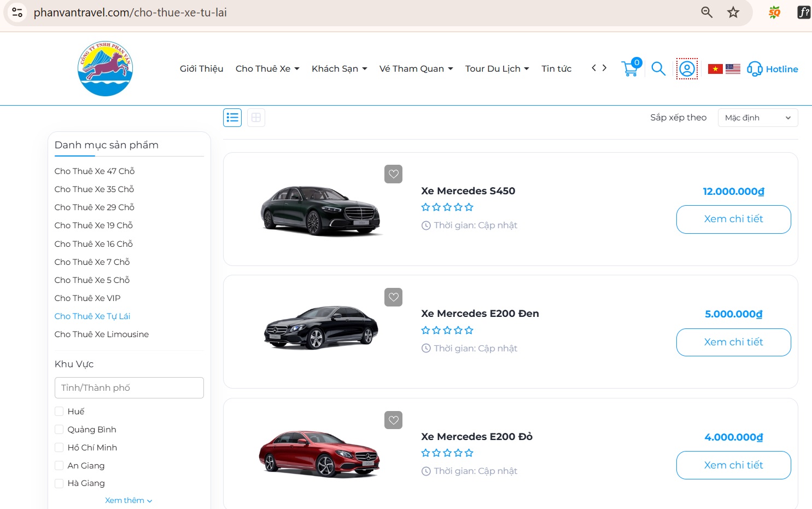Viewport: 812px width, 509px height.
Task: Add Xe Mercedes S450 to wishlist
Action: click(393, 173)
